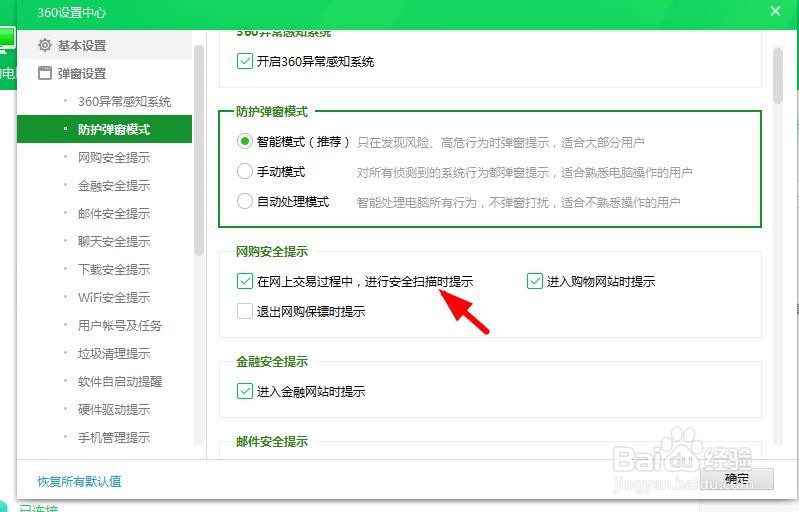Enable 退出网购保镖时提示 checkbox
799x512 pixels.
(x=245, y=311)
